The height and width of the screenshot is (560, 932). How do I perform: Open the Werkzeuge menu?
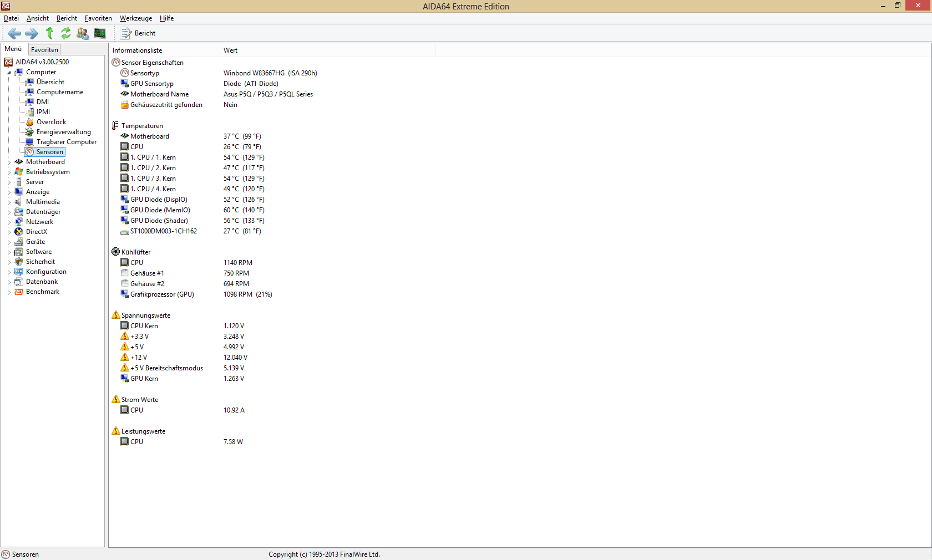click(136, 18)
